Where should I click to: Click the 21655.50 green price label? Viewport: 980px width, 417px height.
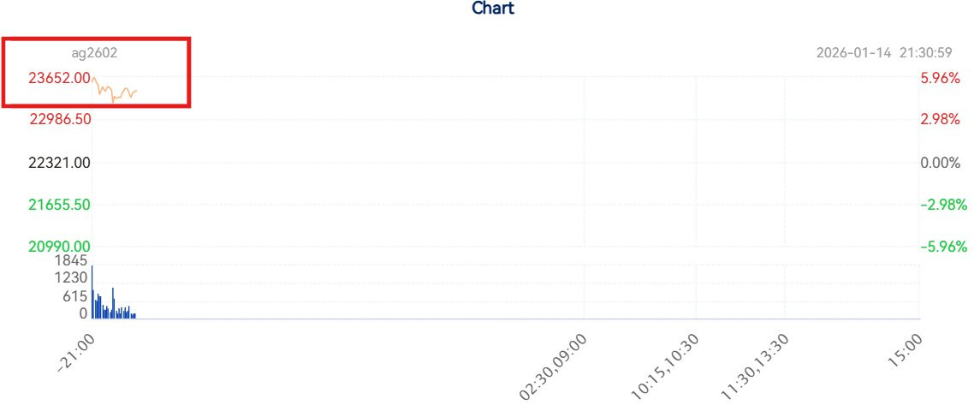click(59, 205)
